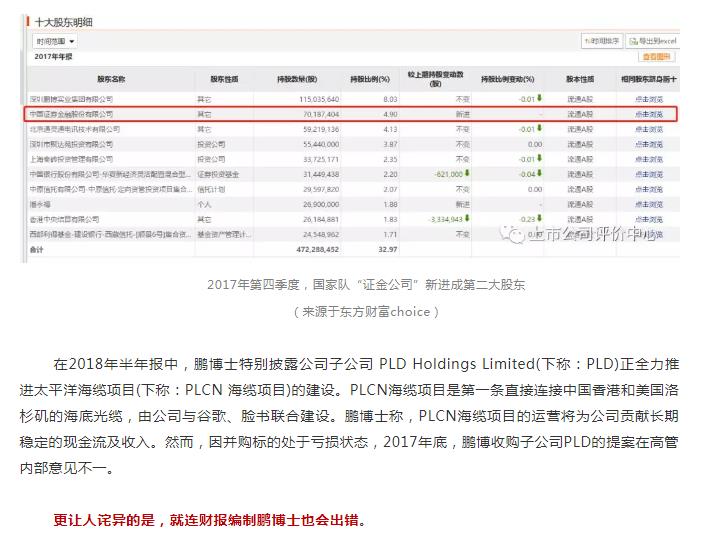Click the 股东性质 column header

tap(224, 79)
